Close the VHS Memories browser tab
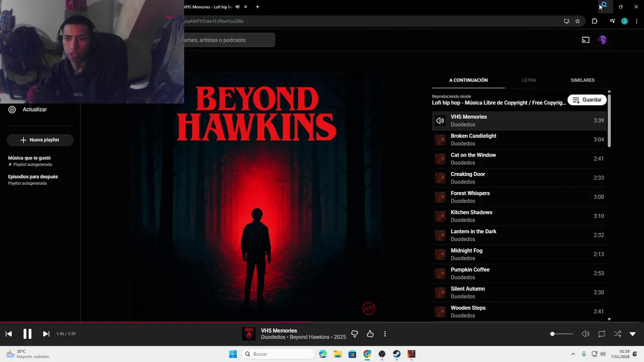Viewport: 644px width, 362px height. pyautogui.click(x=246, y=7)
